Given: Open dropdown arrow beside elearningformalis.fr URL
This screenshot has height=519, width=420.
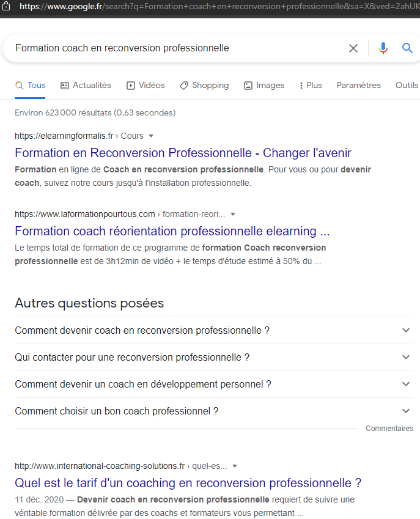Looking at the screenshot, I should [151, 136].
